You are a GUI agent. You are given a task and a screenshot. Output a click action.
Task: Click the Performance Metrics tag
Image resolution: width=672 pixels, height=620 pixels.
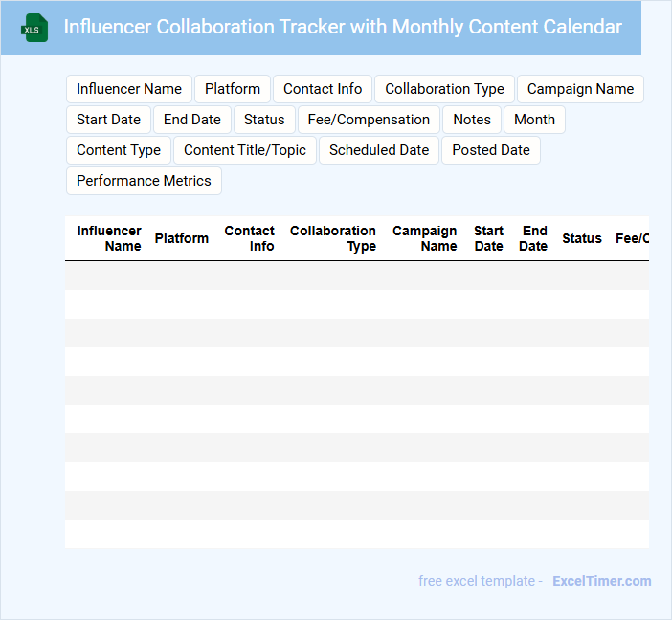[x=144, y=181]
